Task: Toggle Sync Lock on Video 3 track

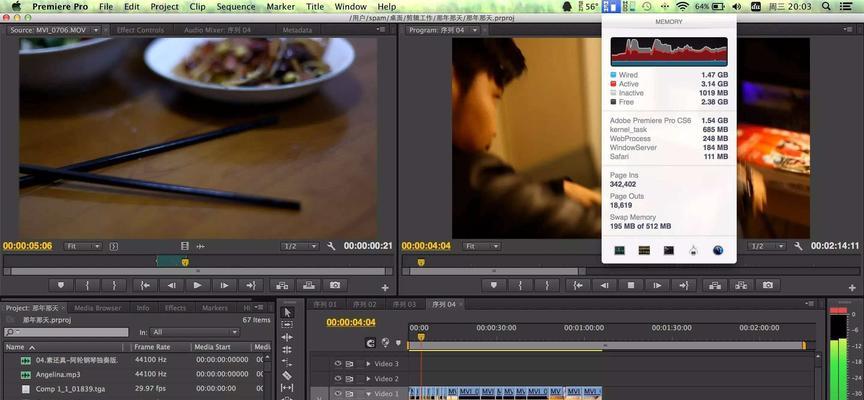Action: point(349,364)
